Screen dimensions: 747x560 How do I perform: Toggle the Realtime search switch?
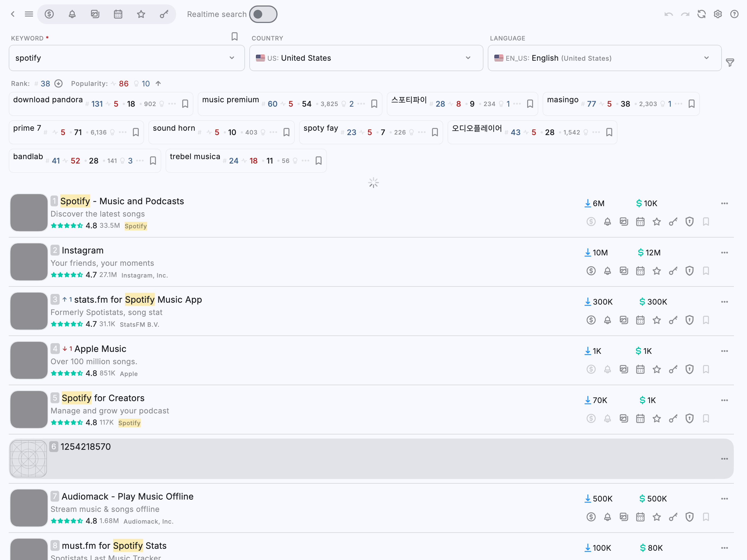(263, 14)
